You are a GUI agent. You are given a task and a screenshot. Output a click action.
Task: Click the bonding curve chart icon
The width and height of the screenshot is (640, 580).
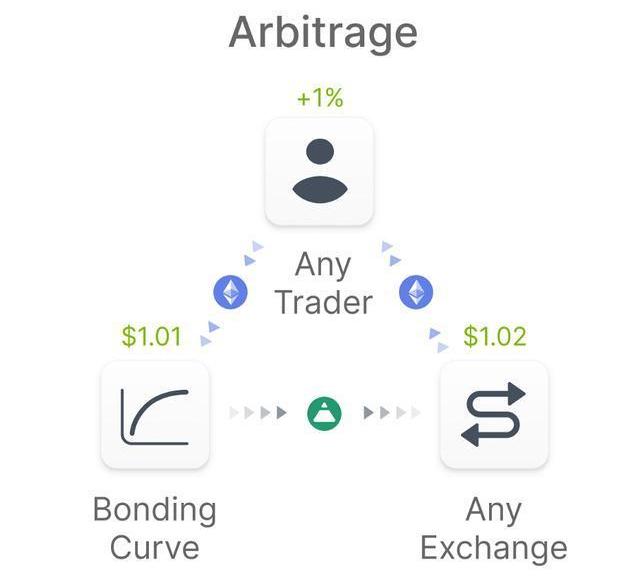pos(155,414)
